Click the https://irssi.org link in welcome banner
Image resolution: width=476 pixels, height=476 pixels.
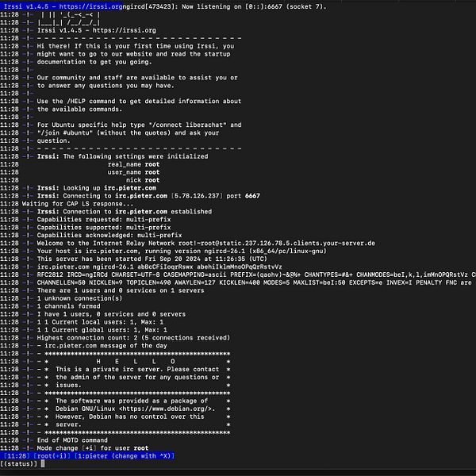[125, 30]
